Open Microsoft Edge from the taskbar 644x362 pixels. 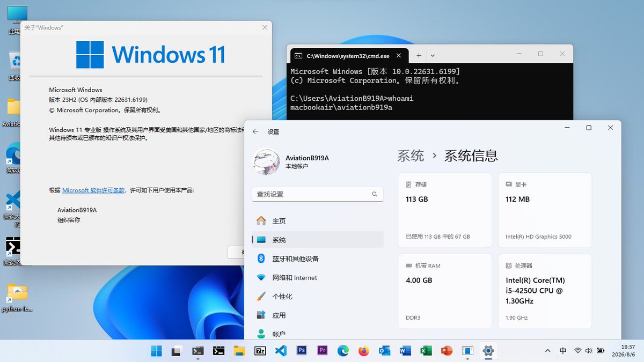[343, 351]
